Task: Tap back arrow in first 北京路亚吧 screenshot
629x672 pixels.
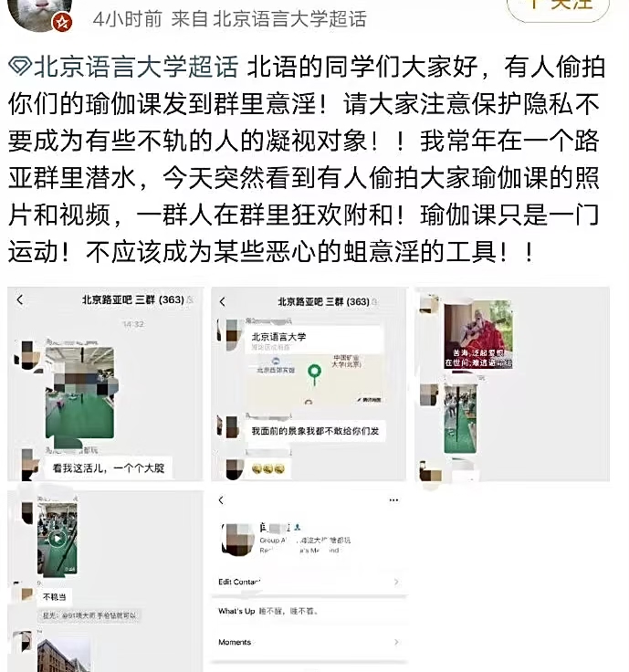Action: [x=20, y=299]
